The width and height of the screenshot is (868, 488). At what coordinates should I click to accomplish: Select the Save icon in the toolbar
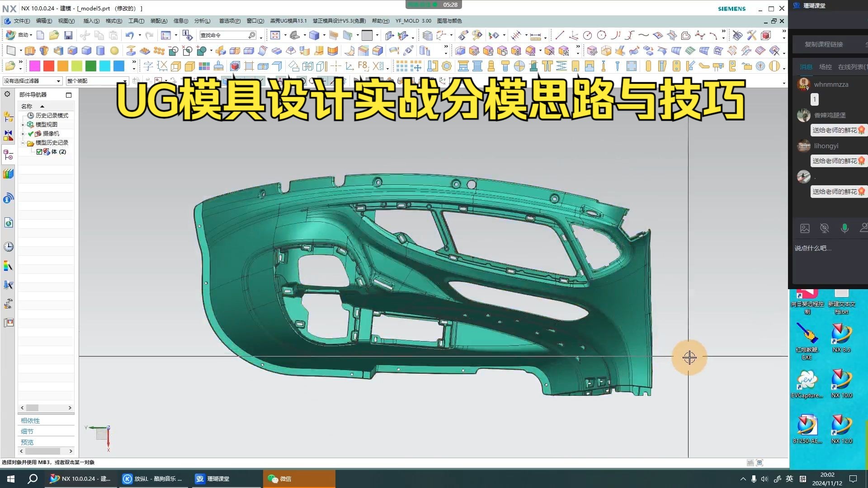point(68,35)
